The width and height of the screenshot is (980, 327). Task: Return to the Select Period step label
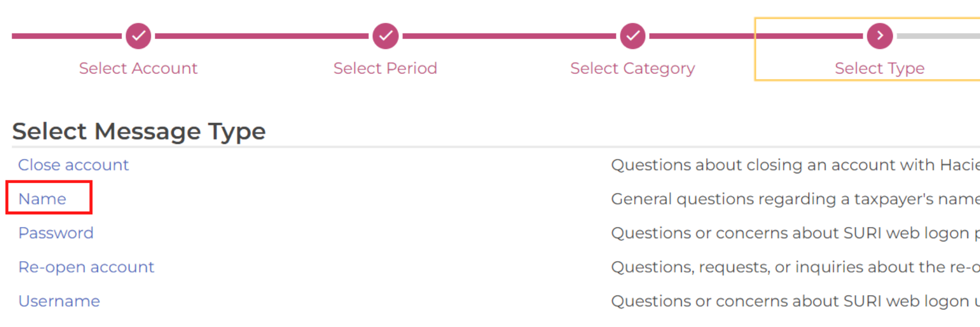pos(385,68)
